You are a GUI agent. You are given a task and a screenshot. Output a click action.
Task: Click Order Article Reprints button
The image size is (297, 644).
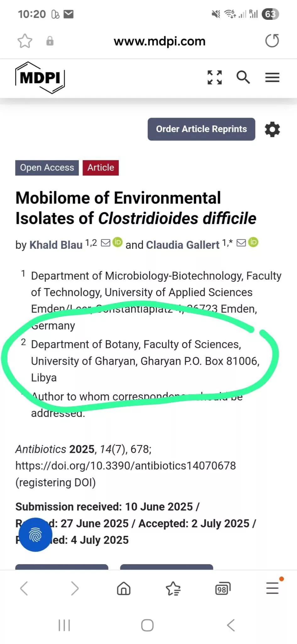tap(201, 129)
